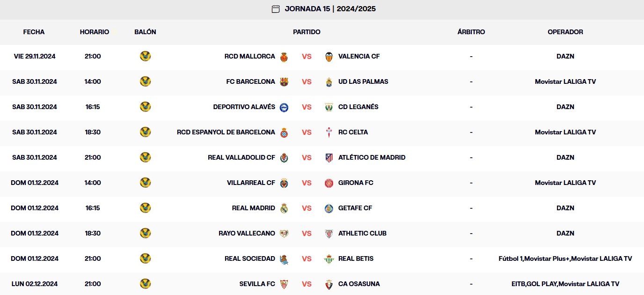Viewport: 644px width, 295px height.
Task: Click the Girona FC crest
Action: (x=329, y=183)
